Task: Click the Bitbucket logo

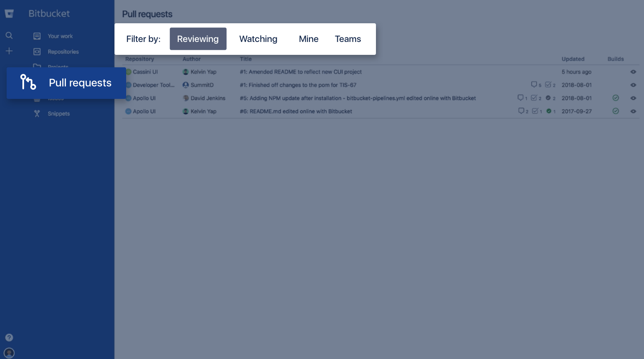Action: tap(9, 13)
